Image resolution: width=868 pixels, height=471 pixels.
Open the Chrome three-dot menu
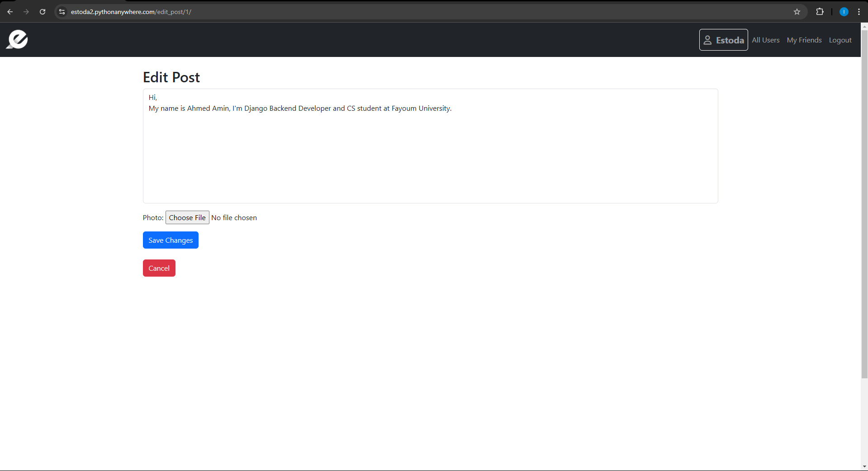point(859,12)
